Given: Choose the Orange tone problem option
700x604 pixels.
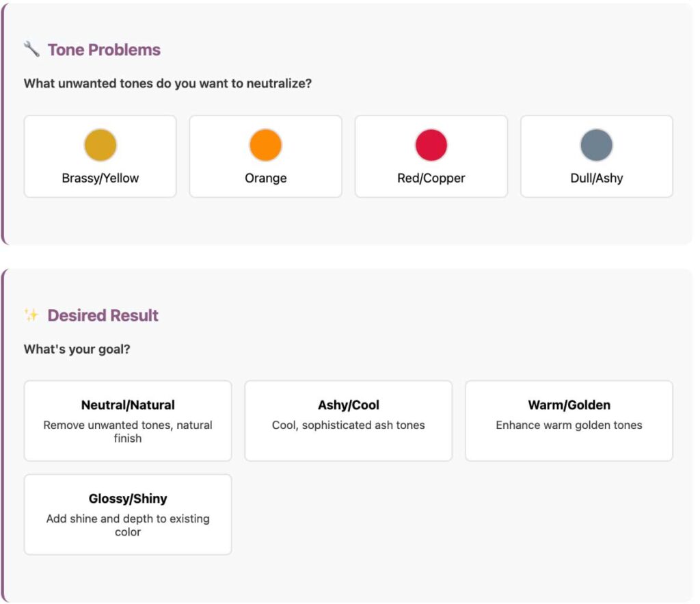Looking at the screenshot, I should point(266,157).
